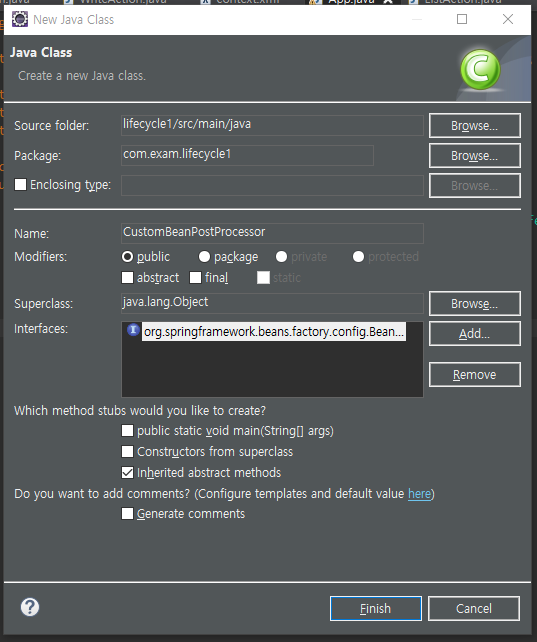This screenshot has width=537, height=642.
Task: Click the interface icon beside org.springframework entry
Action: tap(133, 330)
